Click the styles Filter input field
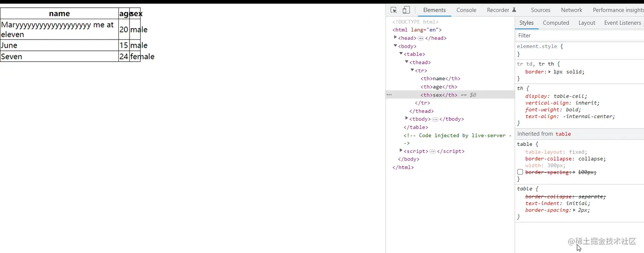This screenshot has width=644, height=253. tap(579, 35)
